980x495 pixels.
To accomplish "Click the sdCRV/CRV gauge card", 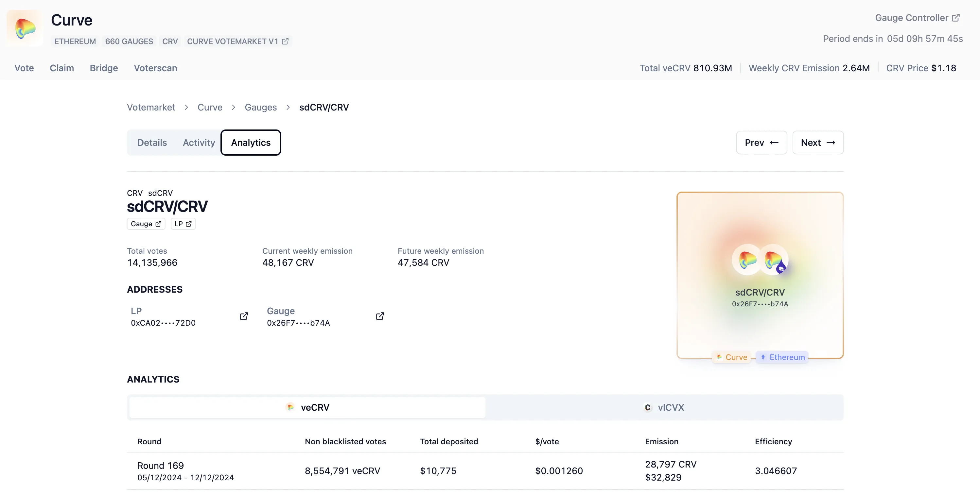I will (760, 275).
